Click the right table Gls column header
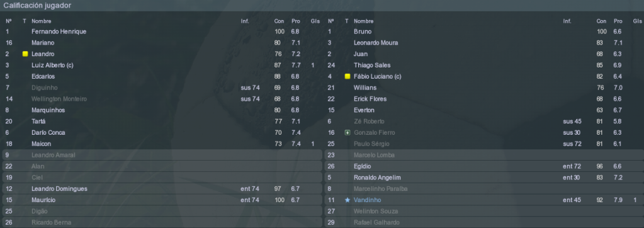This screenshot has height=228, width=644. pyautogui.click(x=637, y=21)
